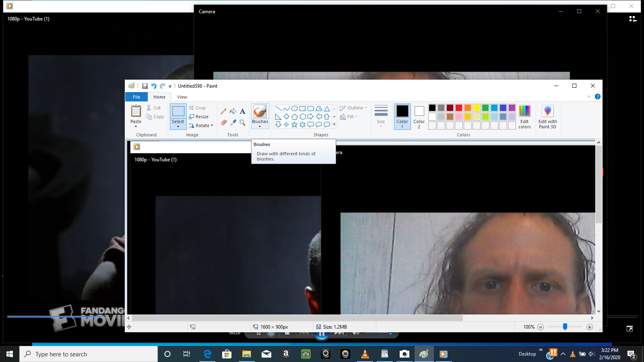Choose the Triangle shape

327,109
